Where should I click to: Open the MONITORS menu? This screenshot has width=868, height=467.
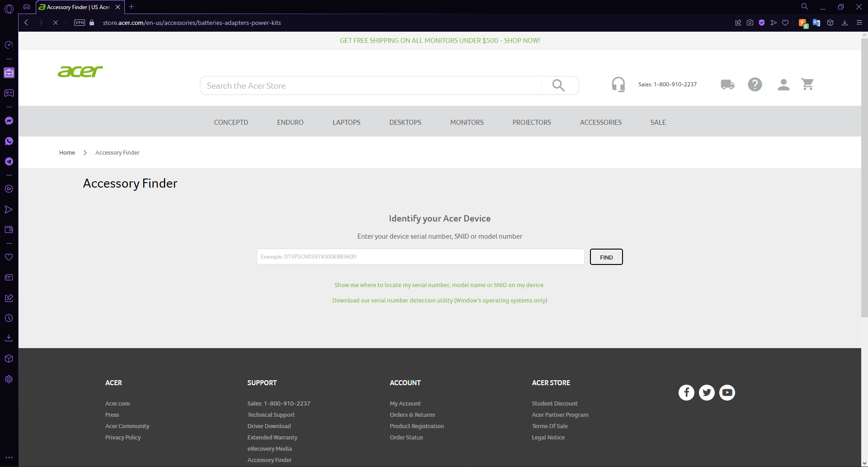(x=467, y=123)
